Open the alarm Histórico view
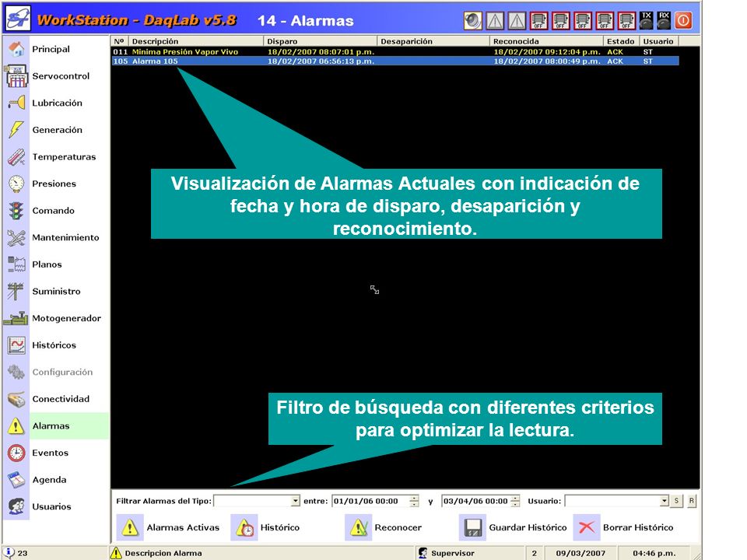The image size is (747, 560). [x=266, y=527]
